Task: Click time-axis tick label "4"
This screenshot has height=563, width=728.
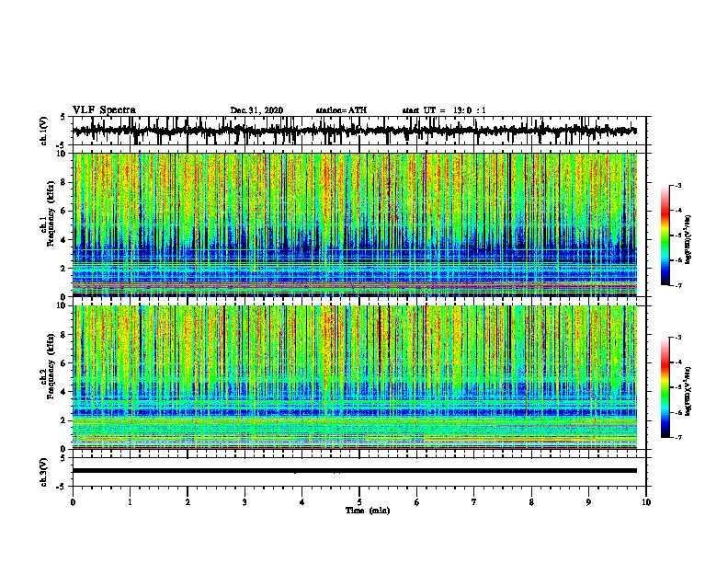Action: click(302, 502)
